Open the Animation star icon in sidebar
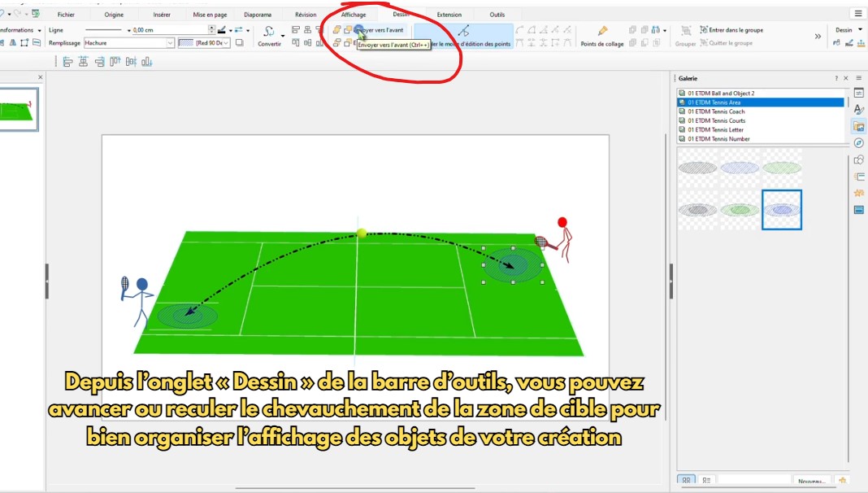Screen dimensions: 868x493 point(858,193)
